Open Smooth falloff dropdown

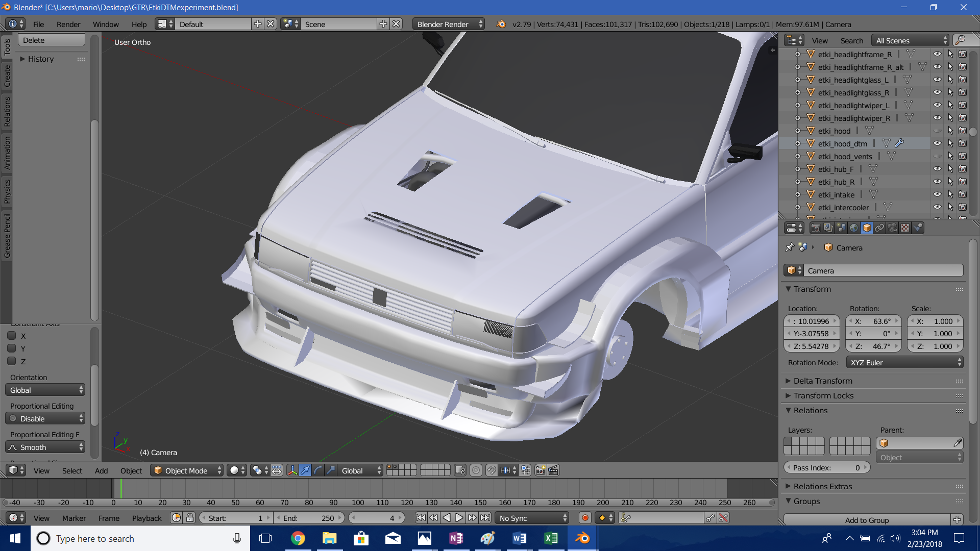(45, 447)
